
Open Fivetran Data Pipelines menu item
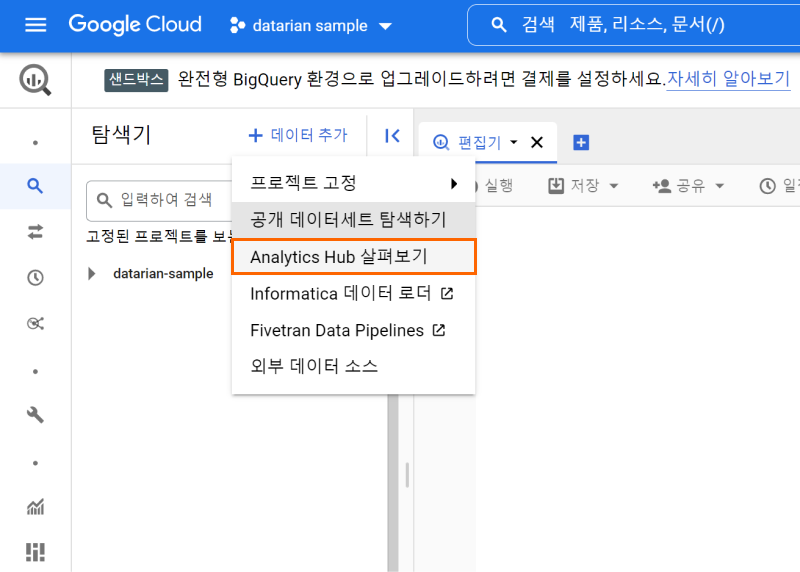point(353,330)
